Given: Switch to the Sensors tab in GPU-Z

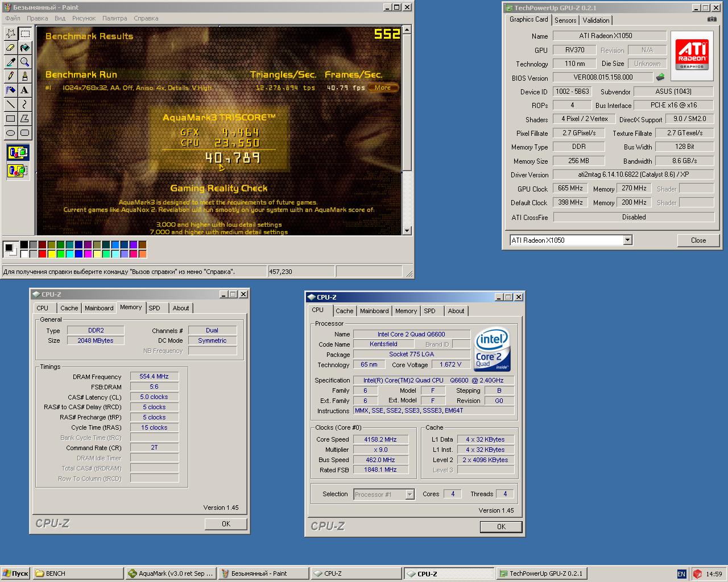Looking at the screenshot, I should (565, 20).
